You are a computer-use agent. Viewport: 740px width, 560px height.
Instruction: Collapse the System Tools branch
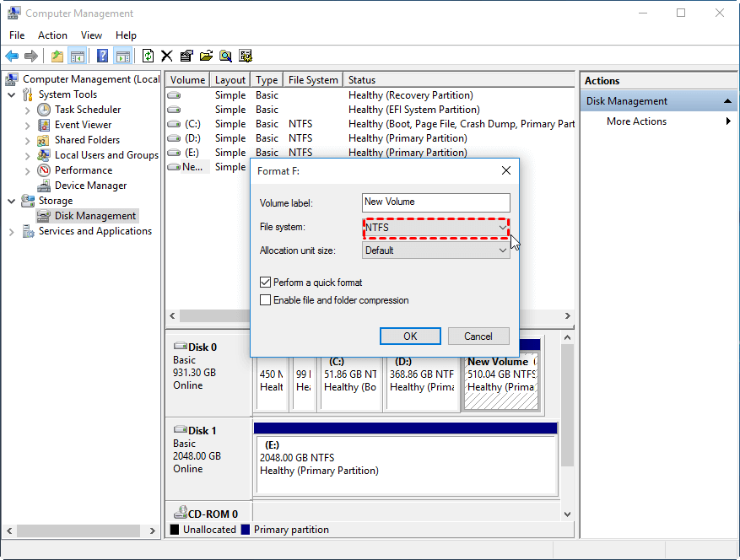coord(11,94)
